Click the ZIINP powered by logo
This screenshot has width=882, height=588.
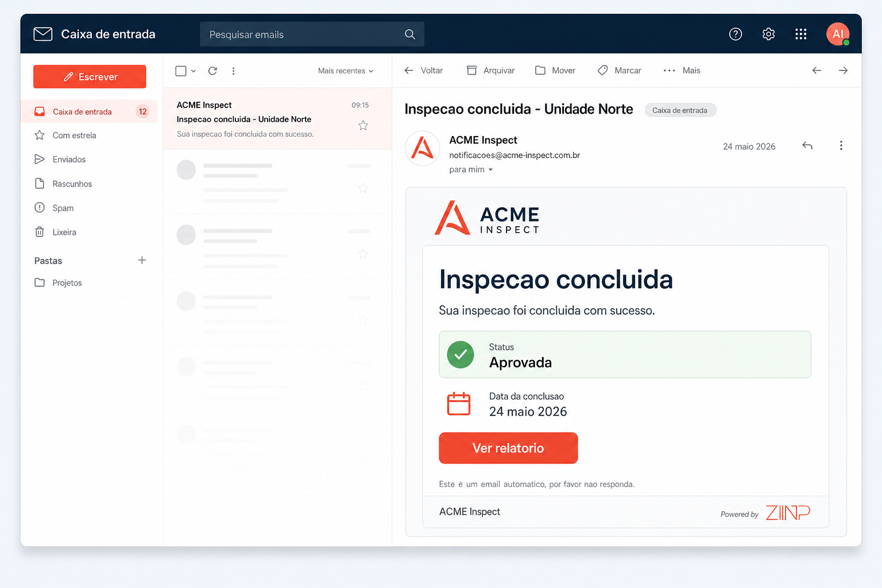(788, 512)
